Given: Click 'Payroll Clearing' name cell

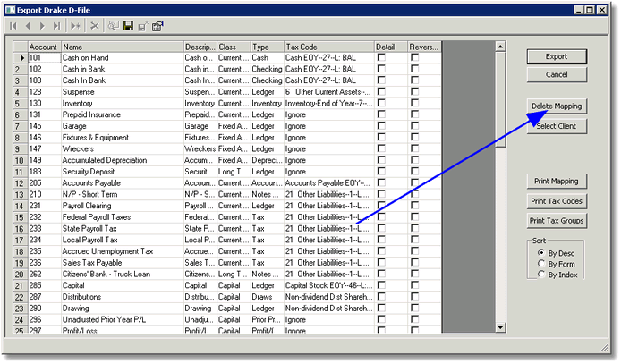Looking at the screenshot, I should 122,206.
